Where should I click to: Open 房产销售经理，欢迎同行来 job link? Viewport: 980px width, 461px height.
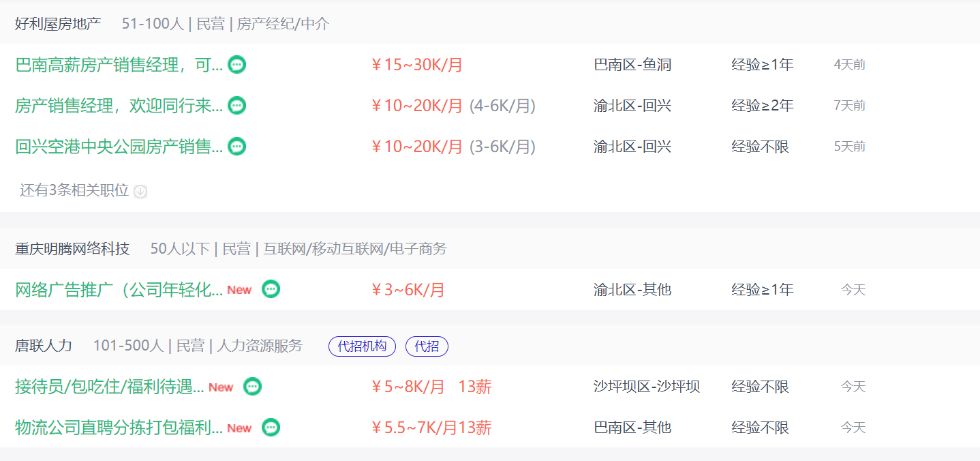coord(119,106)
